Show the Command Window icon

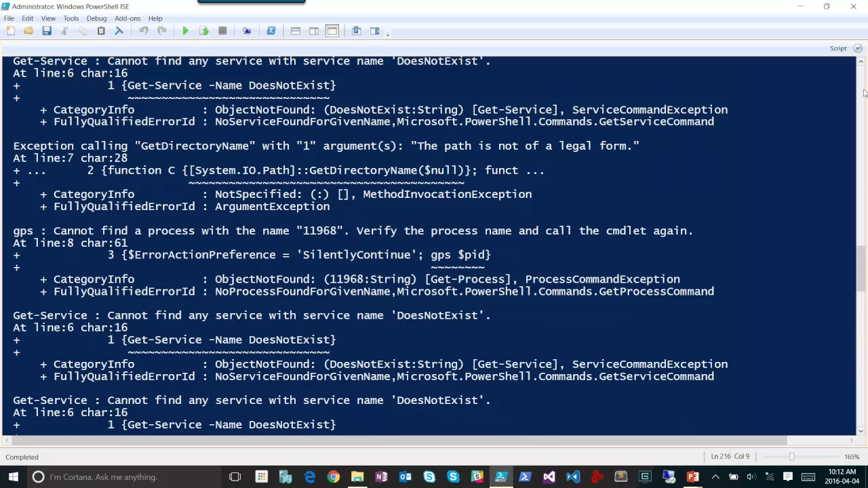356,31
